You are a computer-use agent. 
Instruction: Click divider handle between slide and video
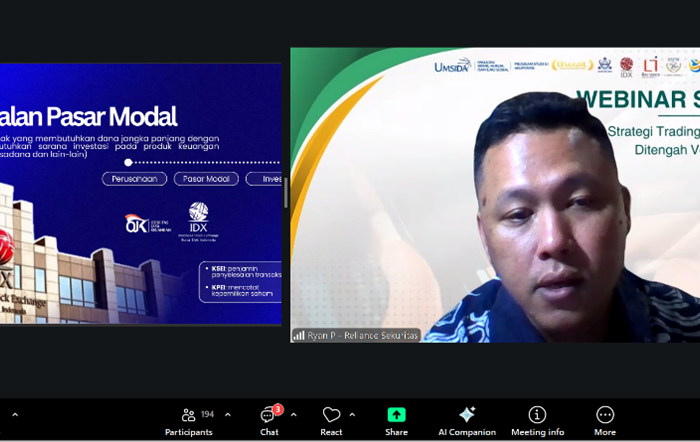286,193
